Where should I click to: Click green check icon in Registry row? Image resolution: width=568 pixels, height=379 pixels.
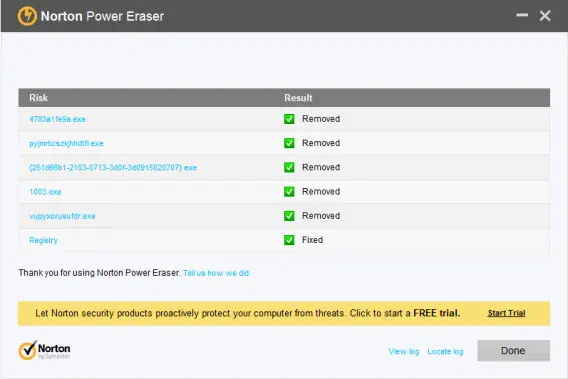click(289, 240)
